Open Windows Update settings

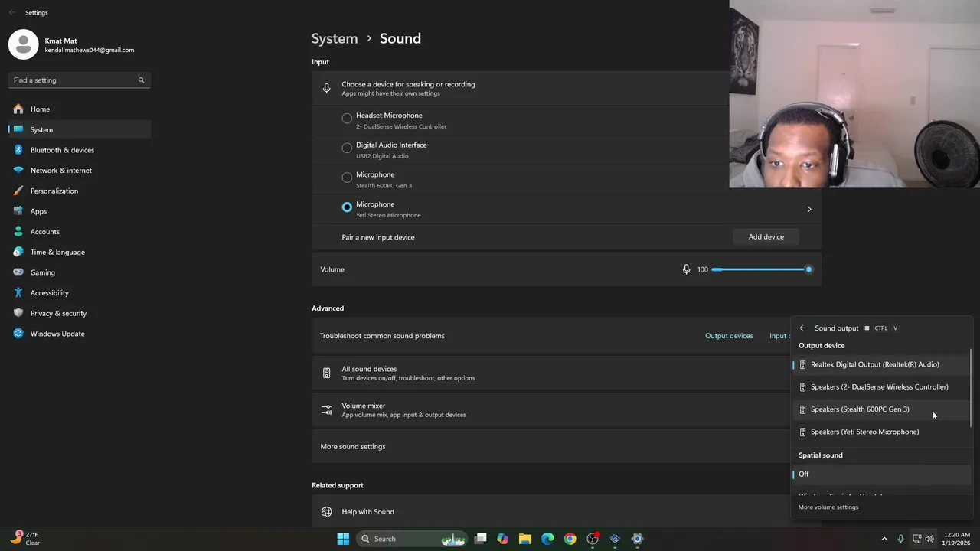coord(80,334)
